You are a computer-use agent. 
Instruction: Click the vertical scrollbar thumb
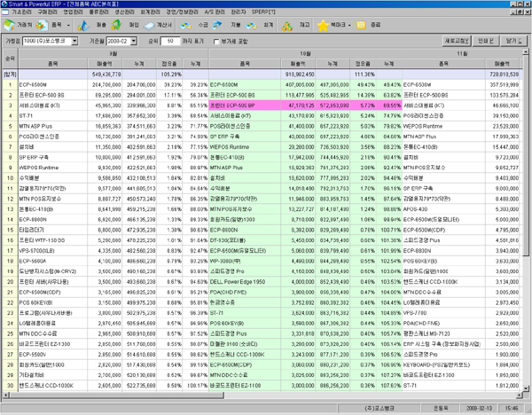526,156
